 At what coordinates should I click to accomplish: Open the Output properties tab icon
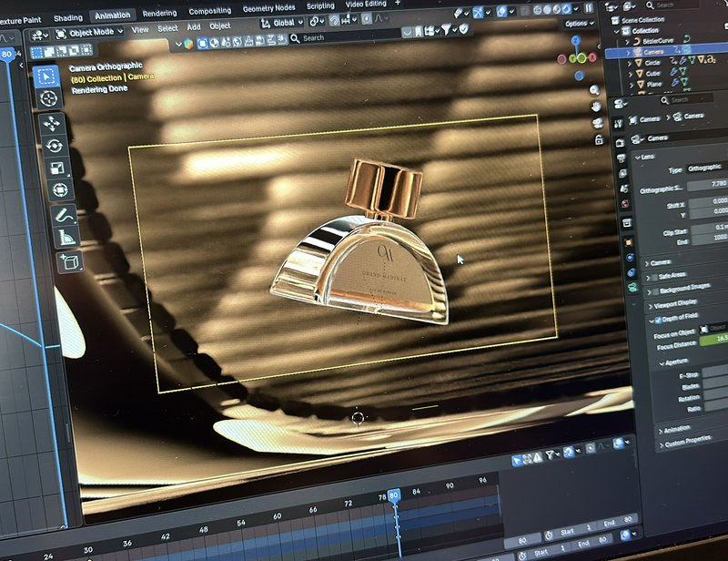click(622, 158)
